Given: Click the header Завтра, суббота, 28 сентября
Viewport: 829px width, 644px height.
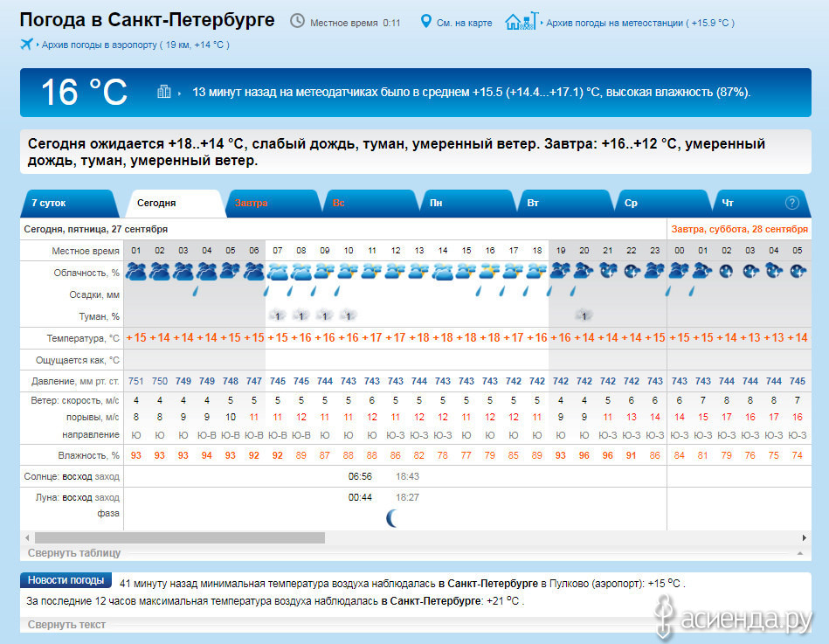Looking at the screenshot, I should pyautogui.click(x=740, y=229).
